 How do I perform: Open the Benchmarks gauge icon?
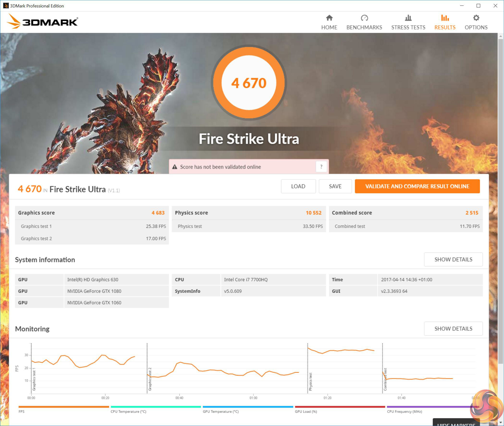(x=364, y=18)
